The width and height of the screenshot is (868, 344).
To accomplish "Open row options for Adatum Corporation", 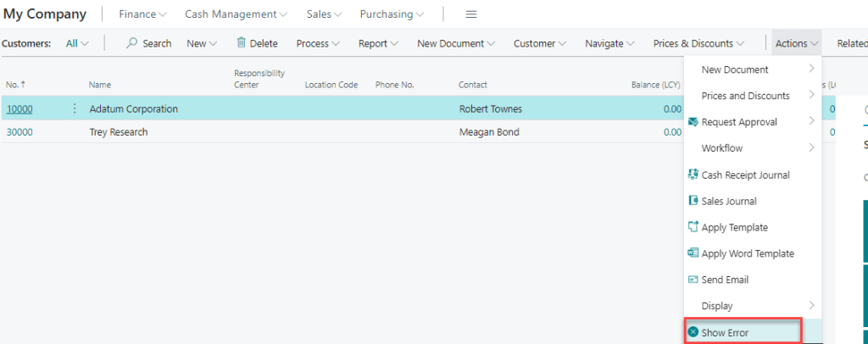I will click(74, 108).
